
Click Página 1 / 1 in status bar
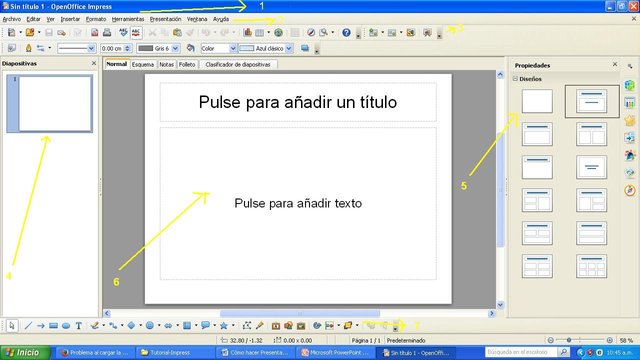[x=366, y=340]
